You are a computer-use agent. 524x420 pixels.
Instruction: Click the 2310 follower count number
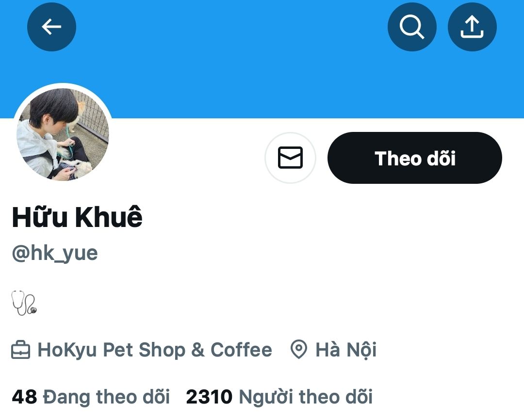coord(209,397)
